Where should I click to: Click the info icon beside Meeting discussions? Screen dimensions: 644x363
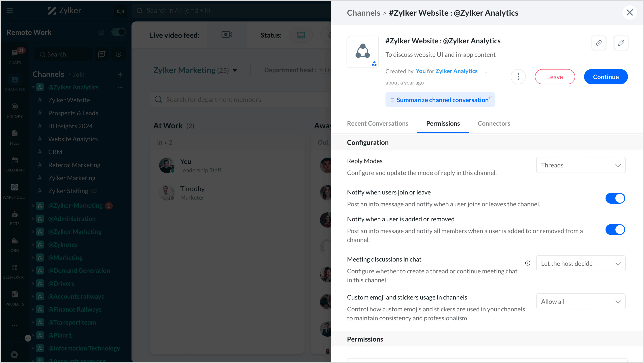click(527, 263)
